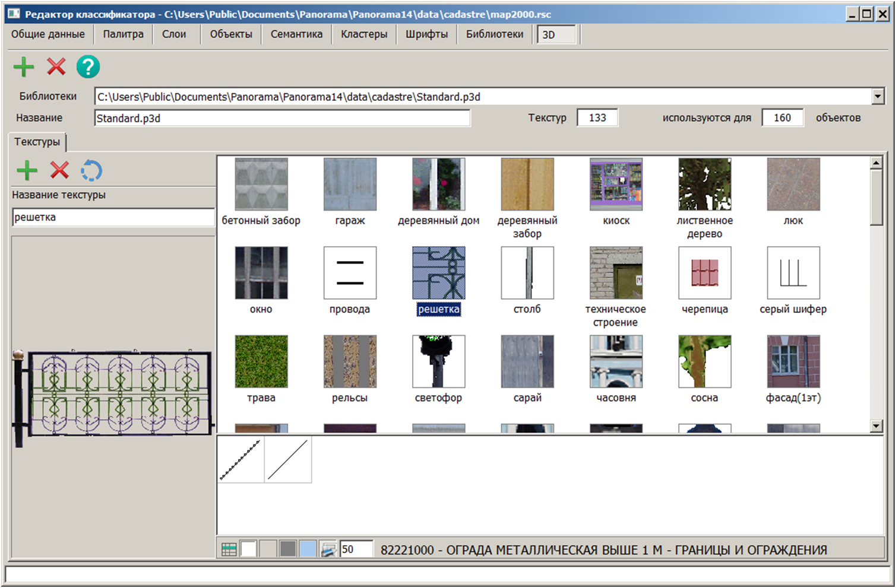Open help with the question mark icon
The height and width of the screenshot is (588, 896).
click(88, 67)
